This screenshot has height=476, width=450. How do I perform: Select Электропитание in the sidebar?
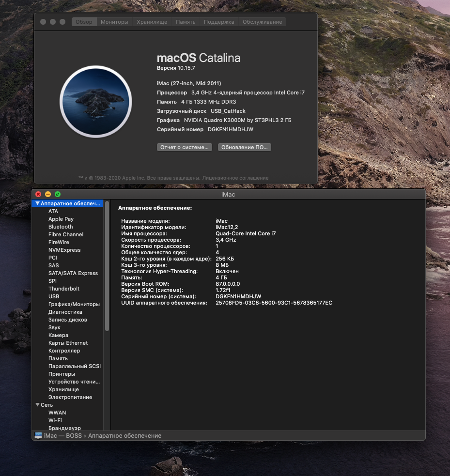(70, 397)
